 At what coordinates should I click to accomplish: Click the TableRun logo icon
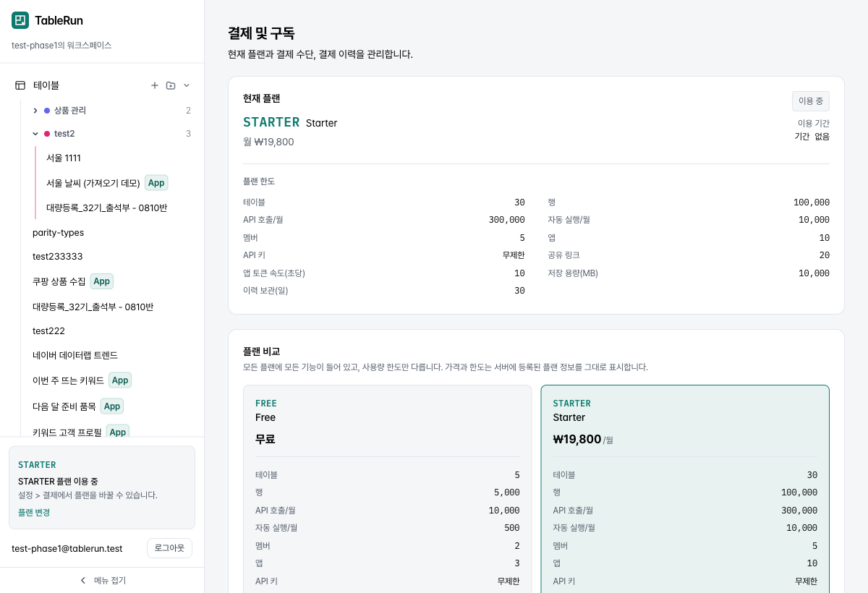click(20, 20)
